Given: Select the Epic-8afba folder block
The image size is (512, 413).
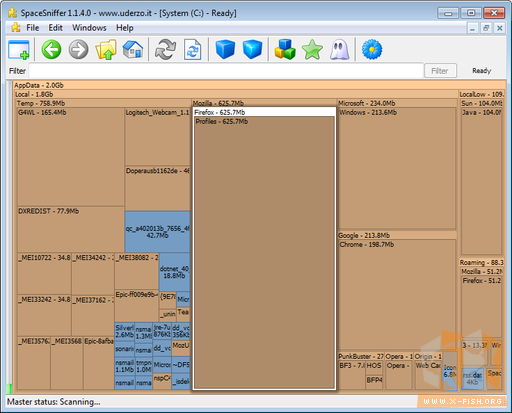Looking at the screenshot, I should click(99, 363).
